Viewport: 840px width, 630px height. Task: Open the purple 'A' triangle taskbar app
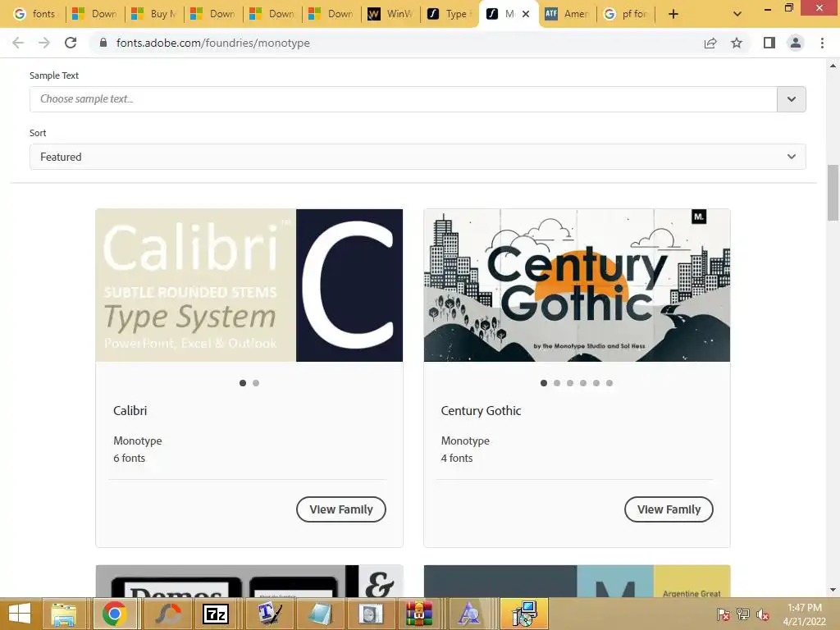(470, 614)
